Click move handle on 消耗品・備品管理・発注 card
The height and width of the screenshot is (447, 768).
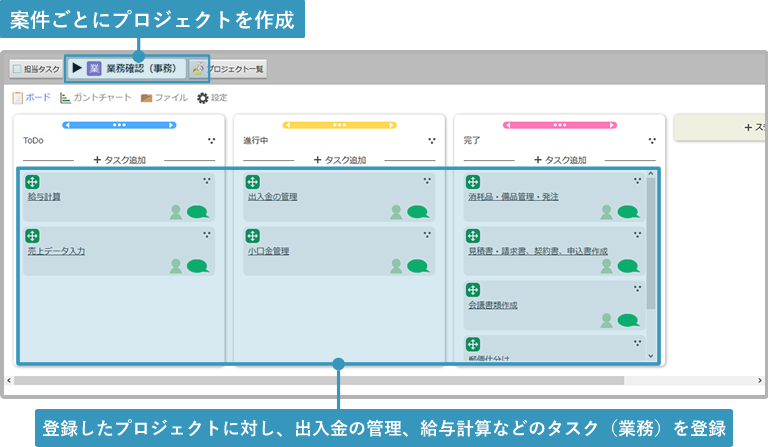click(473, 182)
